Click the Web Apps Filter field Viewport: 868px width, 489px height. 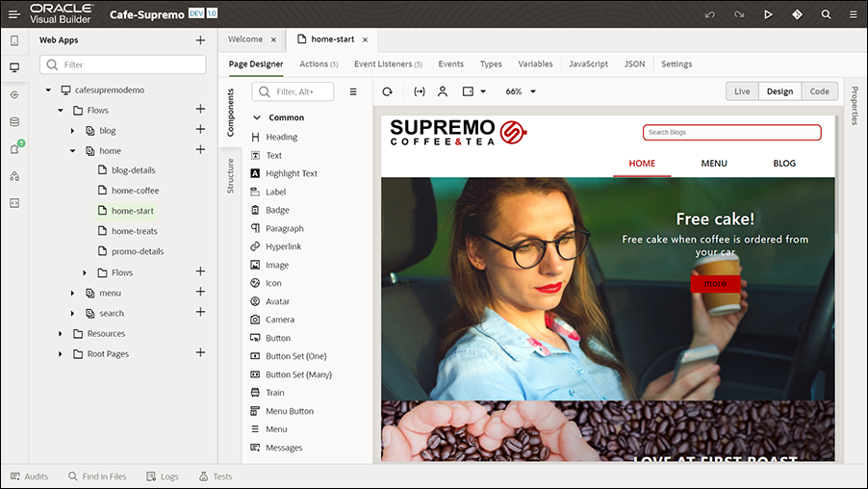tap(123, 64)
